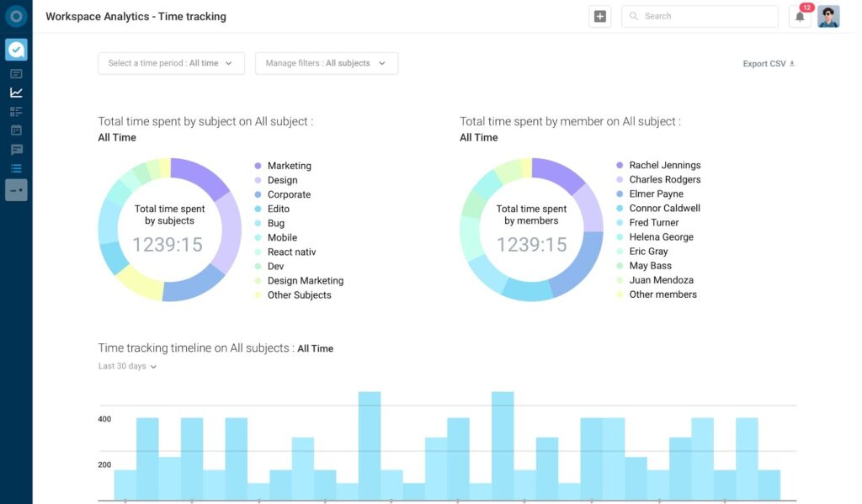Expand the 'Select a time period' dropdown
The height and width of the screenshot is (504, 862).
tap(171, 63)
